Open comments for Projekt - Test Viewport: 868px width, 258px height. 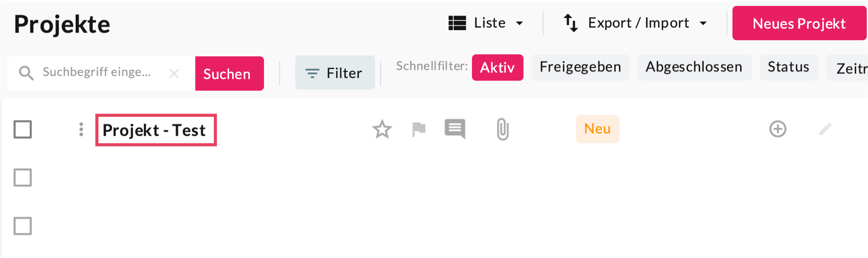455,129
